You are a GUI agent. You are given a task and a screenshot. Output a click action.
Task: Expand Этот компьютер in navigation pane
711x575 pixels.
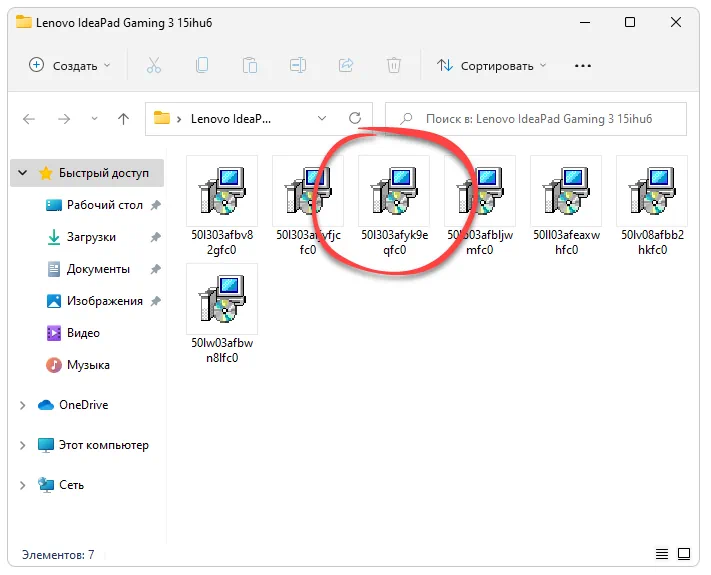point(23,445)
